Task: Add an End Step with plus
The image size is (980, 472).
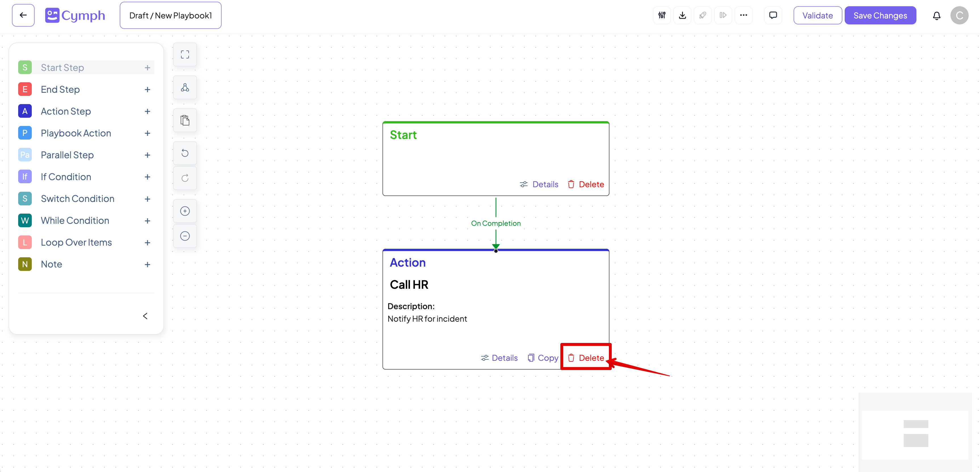Action: tap(147, 90)
